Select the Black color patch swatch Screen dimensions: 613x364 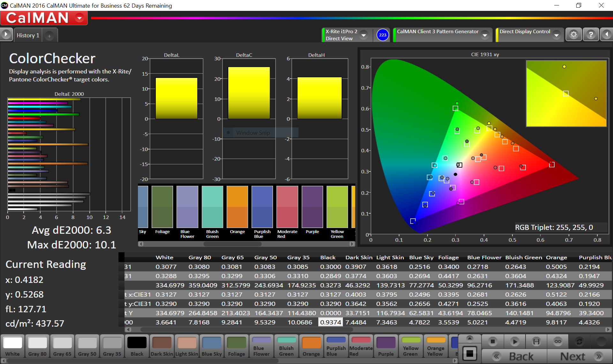point(137,346)
